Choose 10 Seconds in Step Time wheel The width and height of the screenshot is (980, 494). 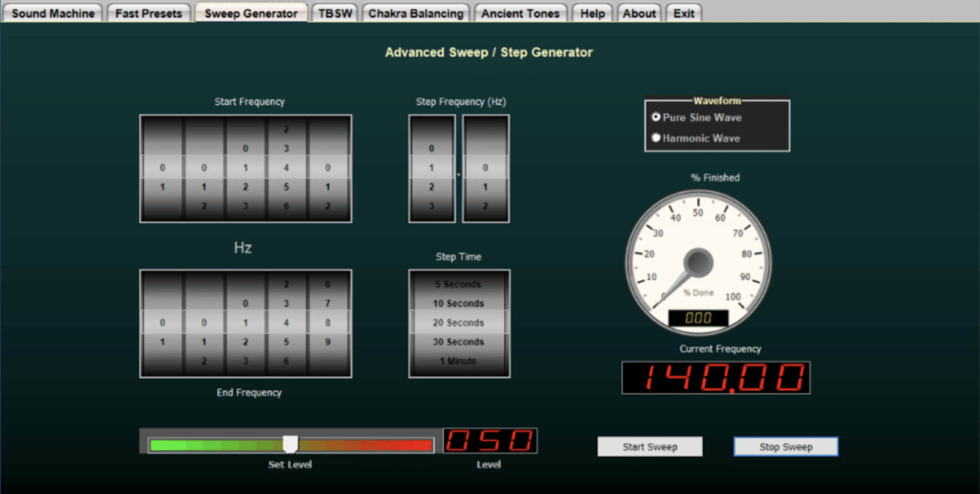tap(458, 303)
